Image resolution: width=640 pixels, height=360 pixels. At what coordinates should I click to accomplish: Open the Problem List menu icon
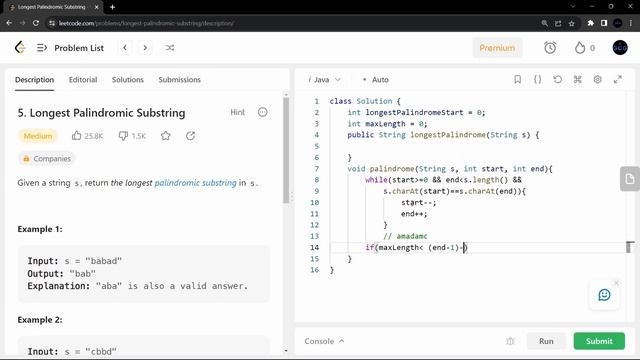(42, 48)
